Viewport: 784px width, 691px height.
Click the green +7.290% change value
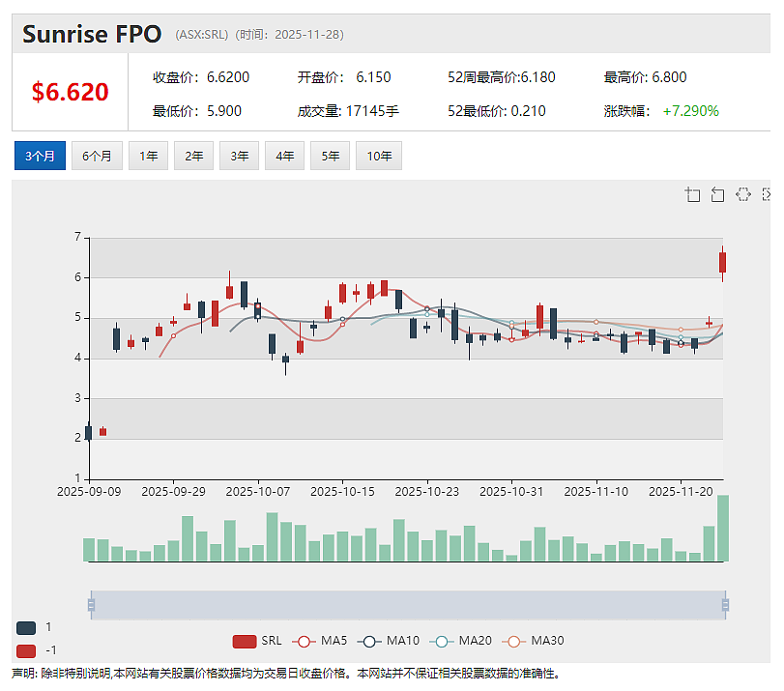coord(691,111)
